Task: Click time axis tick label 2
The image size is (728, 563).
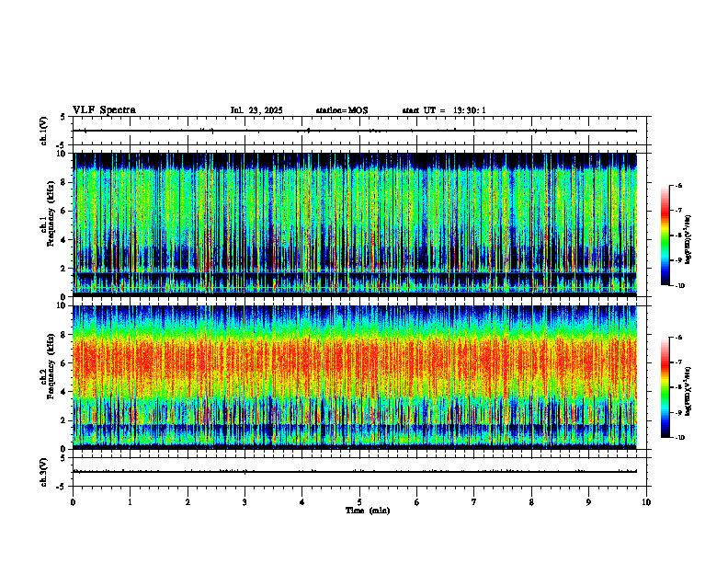Action: [x=188, y=502]
